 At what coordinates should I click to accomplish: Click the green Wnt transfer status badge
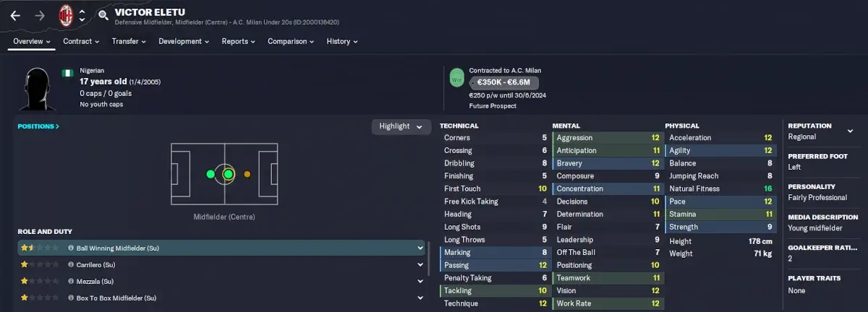[x=456, y=77]
